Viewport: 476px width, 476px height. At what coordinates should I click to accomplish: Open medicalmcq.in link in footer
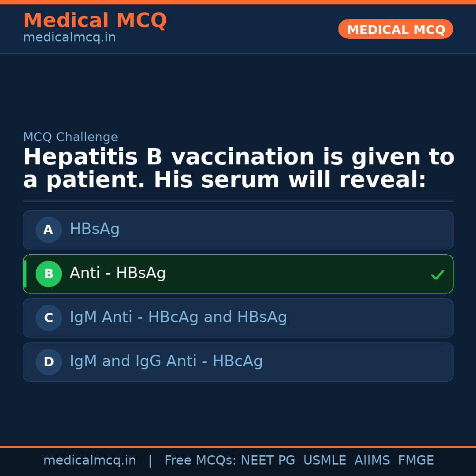[x=89, y=461]
